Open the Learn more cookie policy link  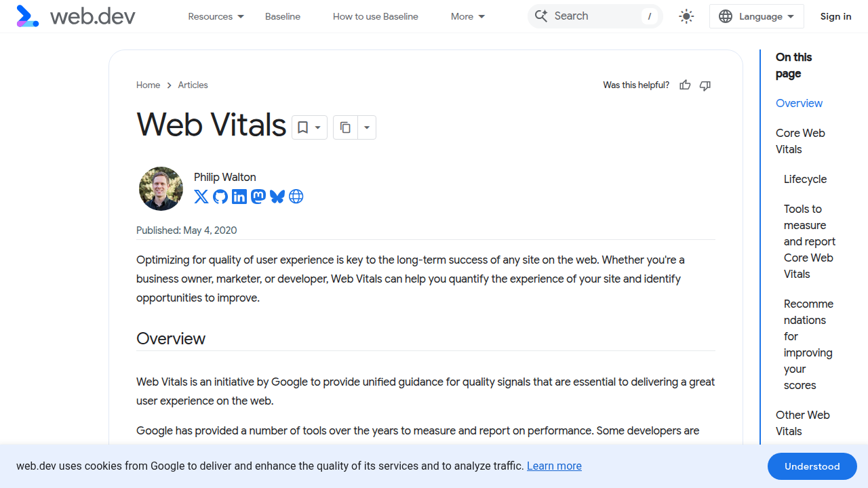pyautogui.click(x=553, y=466)
